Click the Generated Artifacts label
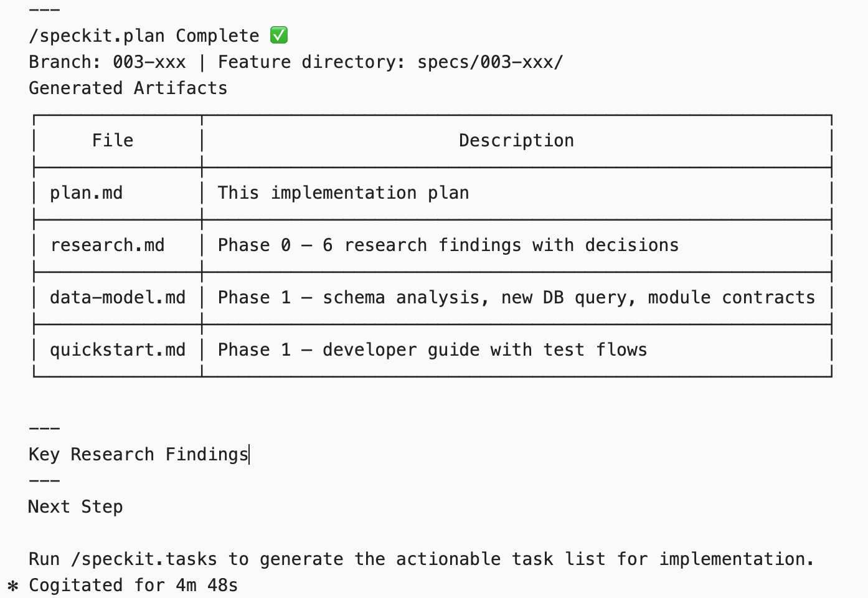 point(128,88)
